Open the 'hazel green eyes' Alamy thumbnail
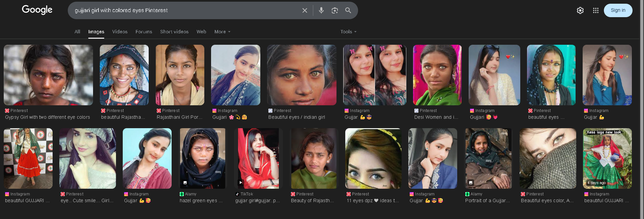 click(202, 158)
